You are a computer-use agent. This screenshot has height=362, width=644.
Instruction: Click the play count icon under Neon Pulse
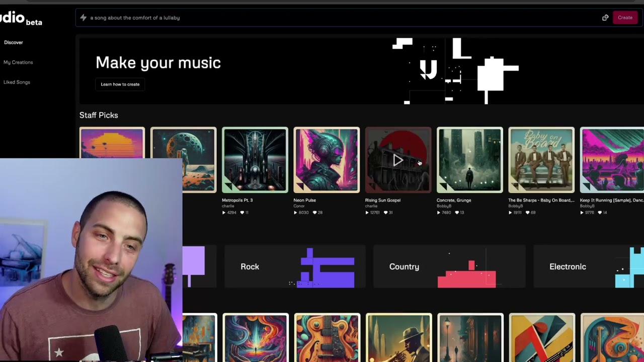[295, 213]
